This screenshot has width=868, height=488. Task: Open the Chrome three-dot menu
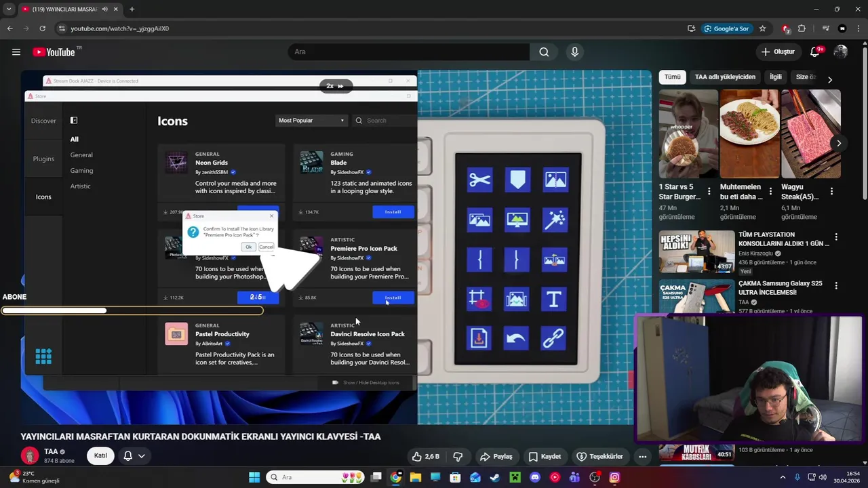[859, 28]
